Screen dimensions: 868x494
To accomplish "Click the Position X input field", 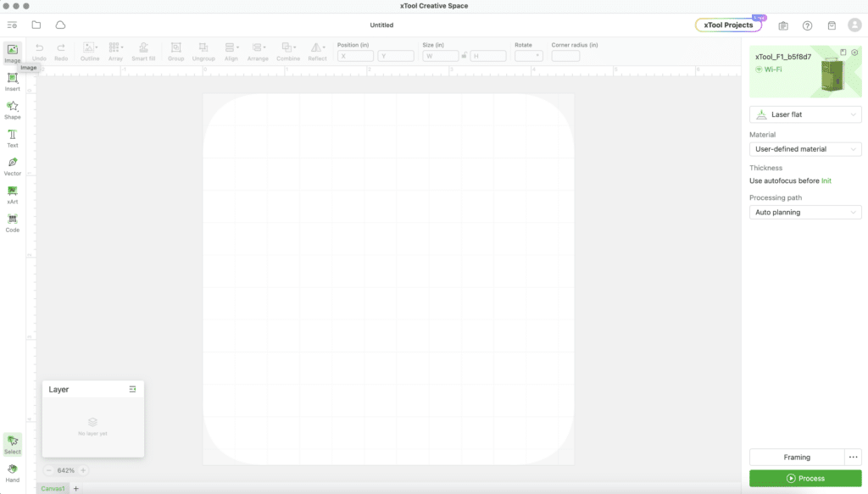I will click(355, 56).
